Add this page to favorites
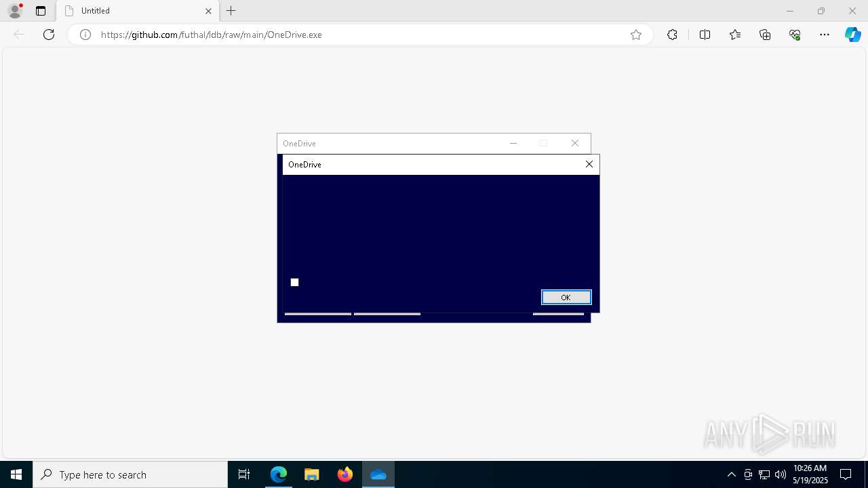This screenshot has height=488, width=868. pos(636,35)
